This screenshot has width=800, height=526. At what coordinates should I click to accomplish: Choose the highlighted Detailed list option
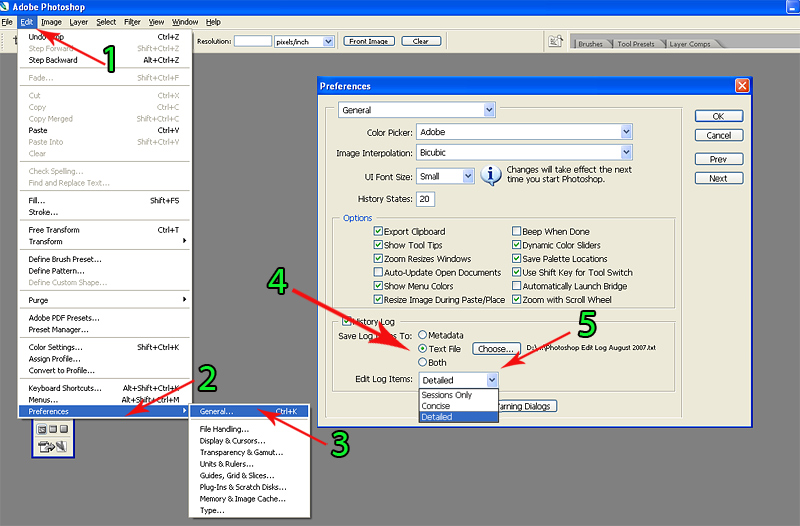point(458,417)
